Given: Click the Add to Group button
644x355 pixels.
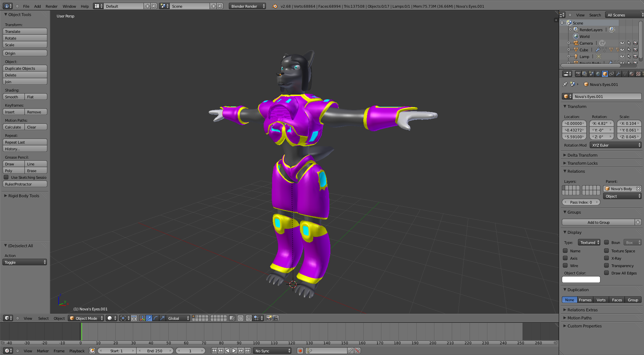Looking at the screenshot, I should (x=598, y=222).
